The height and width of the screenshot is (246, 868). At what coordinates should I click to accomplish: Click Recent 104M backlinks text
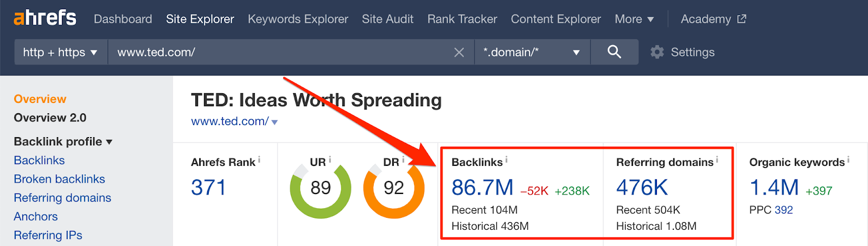point(484,210)
